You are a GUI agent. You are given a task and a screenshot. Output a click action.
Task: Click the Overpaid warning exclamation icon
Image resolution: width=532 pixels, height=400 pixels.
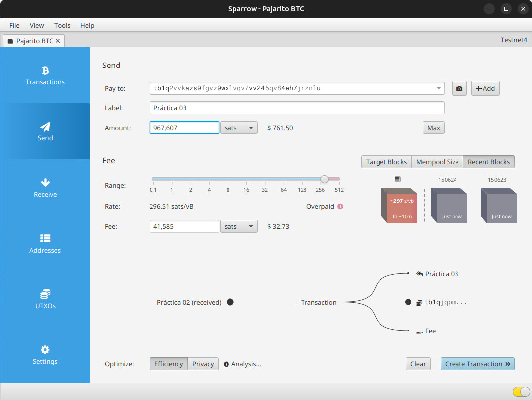click(x=340, y=207)
